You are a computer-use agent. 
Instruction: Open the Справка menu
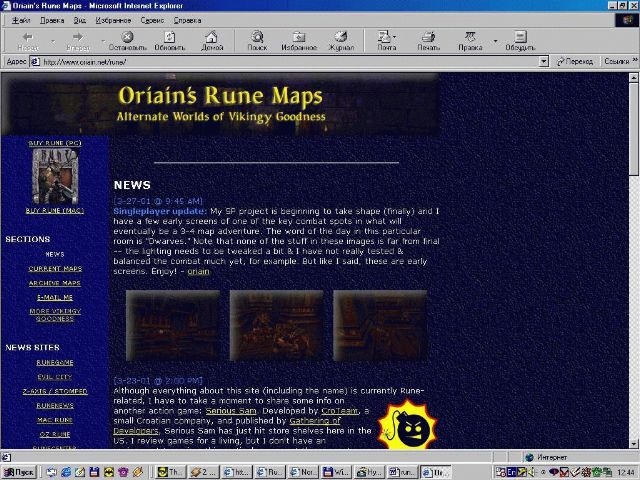(x=187, y=20)
